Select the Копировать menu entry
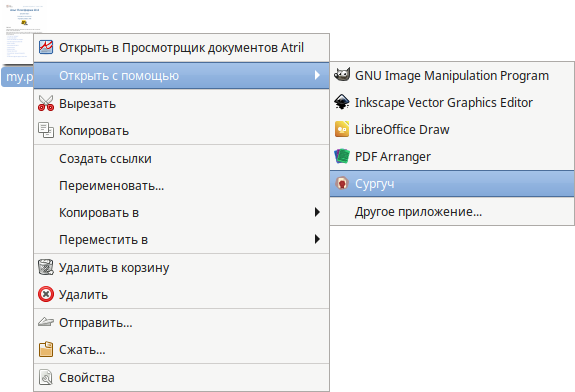The width and height of the screenshot is (575, 392). click(x=182, y=131)
